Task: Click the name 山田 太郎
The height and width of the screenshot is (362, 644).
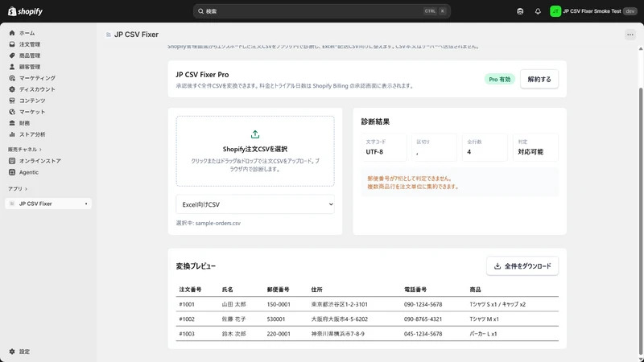Action: tap(234, 304)
